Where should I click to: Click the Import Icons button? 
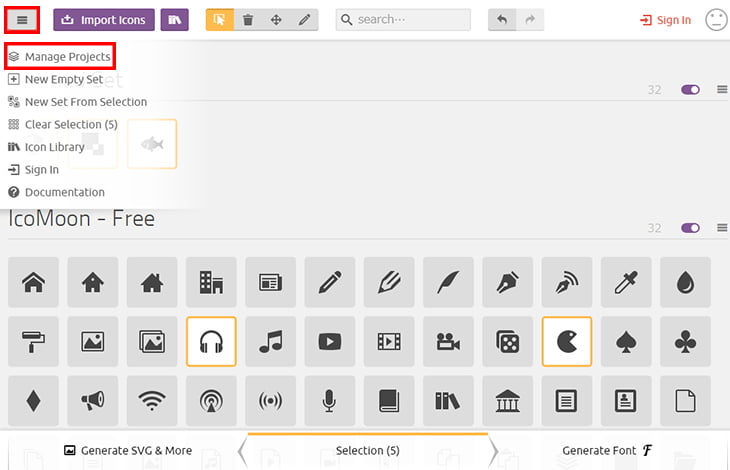pyautogui.click(x=103, y=19)
